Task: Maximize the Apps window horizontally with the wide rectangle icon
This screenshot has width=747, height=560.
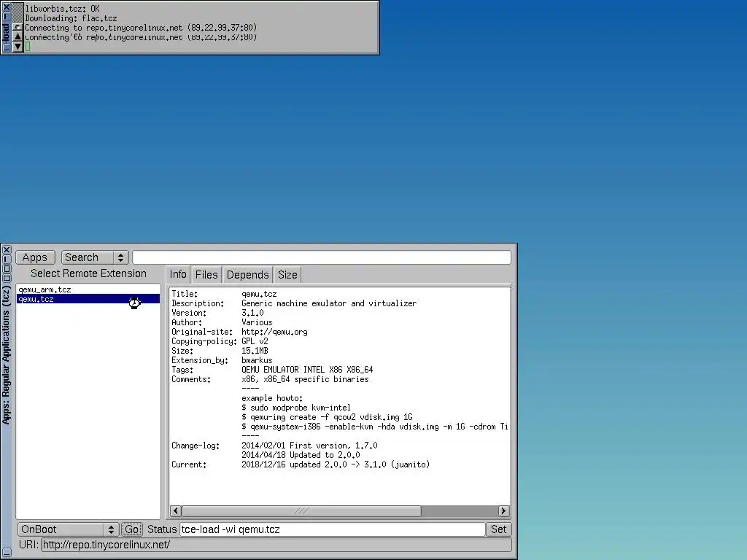Action: 7,278
